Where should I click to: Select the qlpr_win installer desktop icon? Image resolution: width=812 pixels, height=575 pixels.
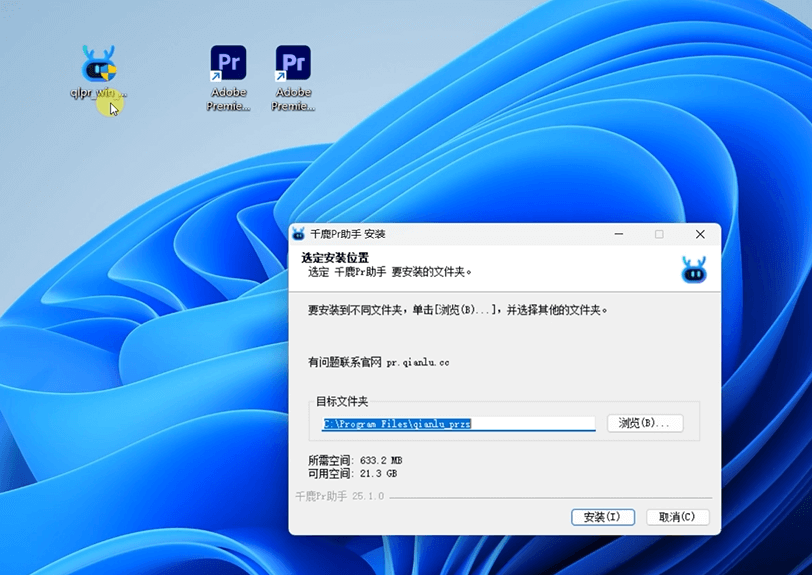[x=98, y=71]
